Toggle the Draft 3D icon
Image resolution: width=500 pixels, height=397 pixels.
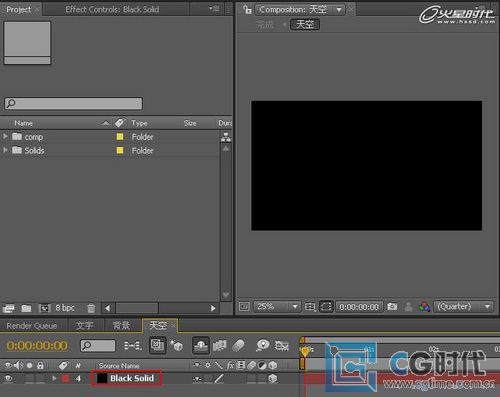point(177,346)
